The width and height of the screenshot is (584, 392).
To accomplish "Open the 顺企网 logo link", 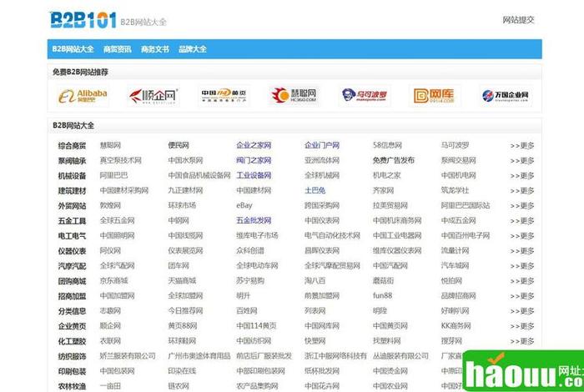I will coord(154,96).
